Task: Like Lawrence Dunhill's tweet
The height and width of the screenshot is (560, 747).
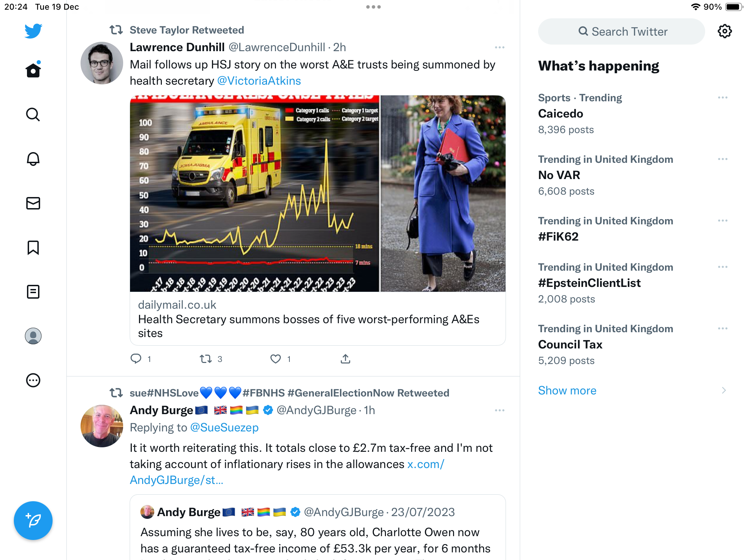Action: 276,359
